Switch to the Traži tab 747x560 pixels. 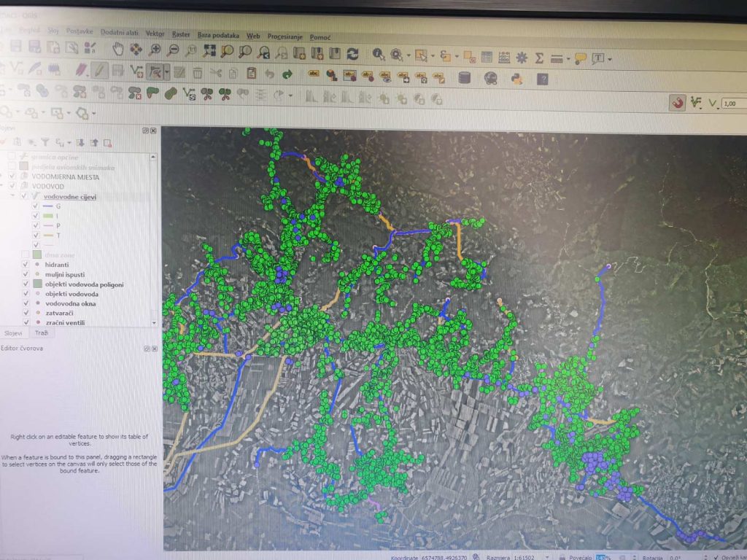click(x=42, y=332)
